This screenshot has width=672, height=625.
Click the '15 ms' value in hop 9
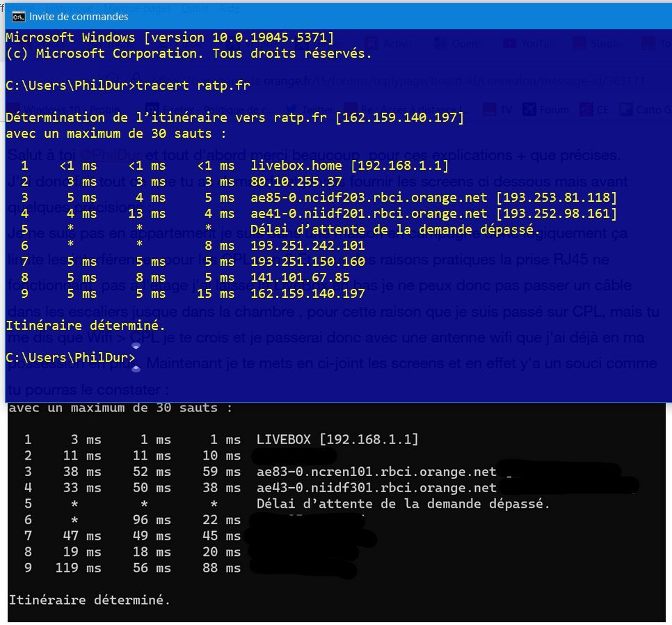(216, 294)
